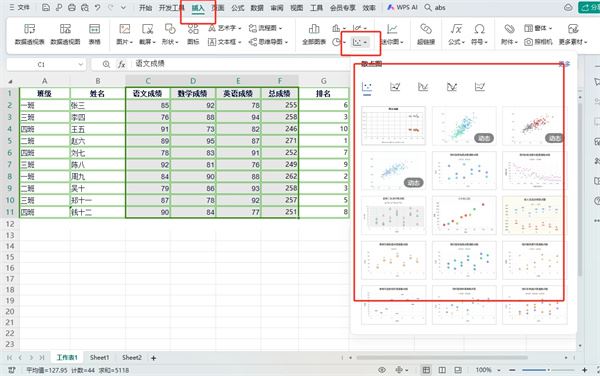Switch to the 公式 ribbon tab

[238, 8]
